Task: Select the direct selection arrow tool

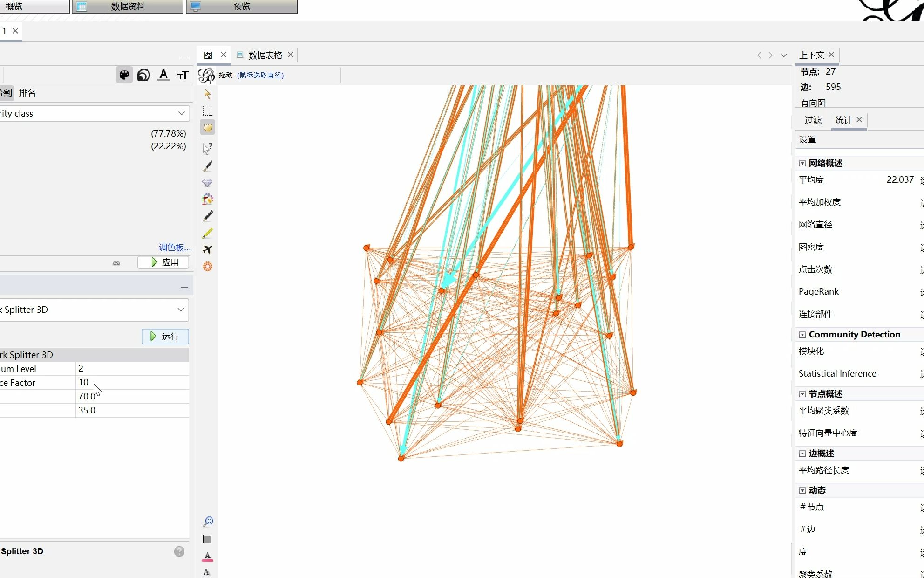Action: click(x=207, y=94)
